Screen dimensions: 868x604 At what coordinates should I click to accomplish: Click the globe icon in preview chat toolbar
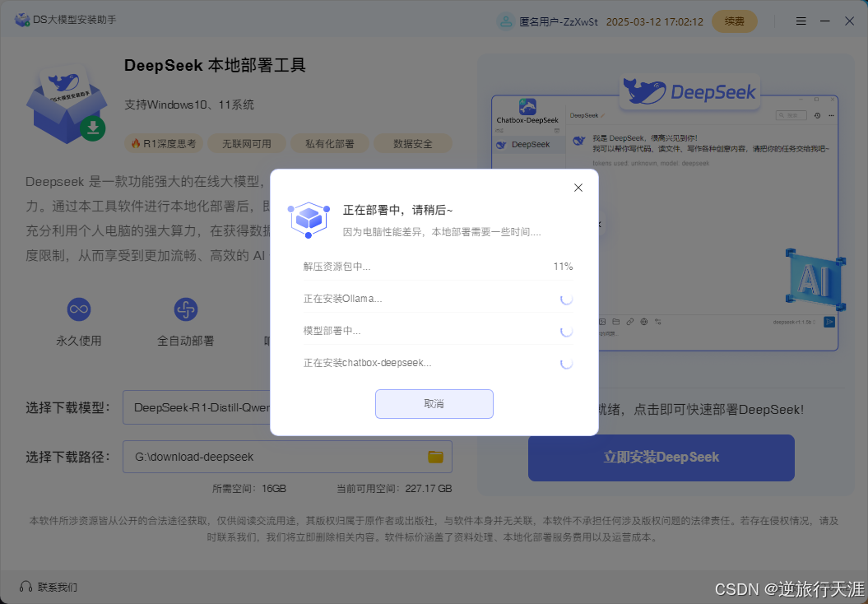(x=644, y=322)
